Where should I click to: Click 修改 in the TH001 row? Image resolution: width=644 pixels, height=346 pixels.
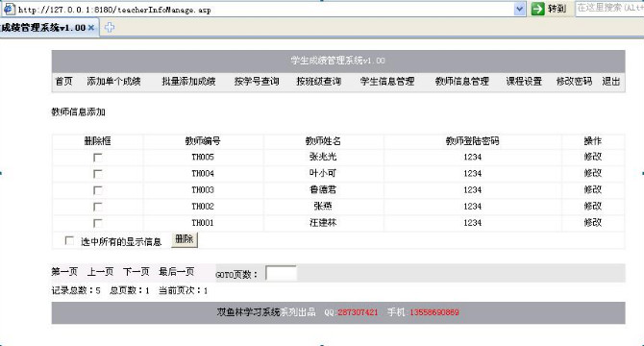(593, 222)
